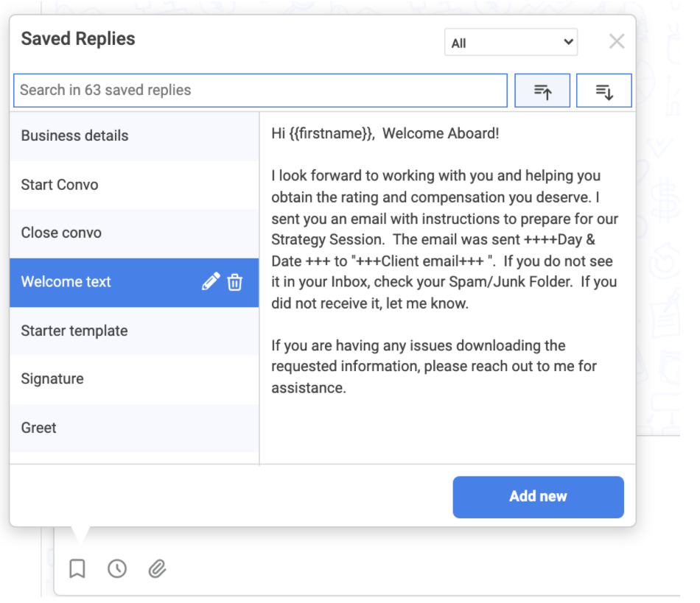Click the pencil icon on Welcome text
Screen dimensions: 700x603
coord(211,281)
